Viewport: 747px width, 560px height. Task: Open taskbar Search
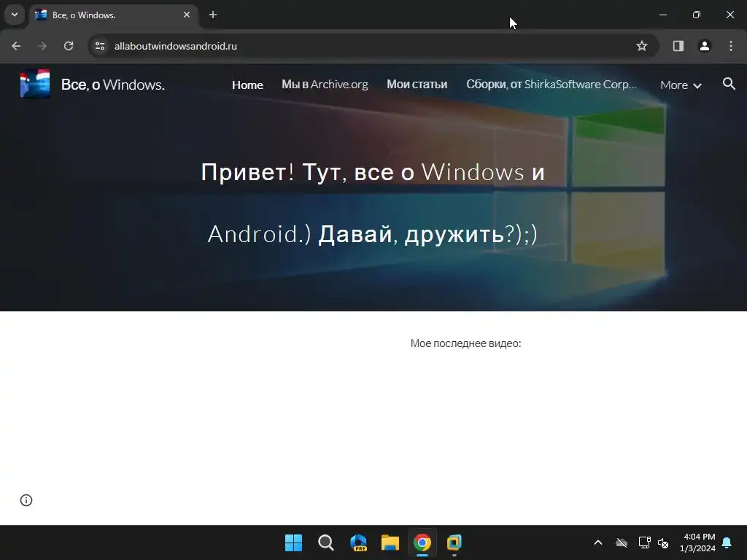(326, 542)
